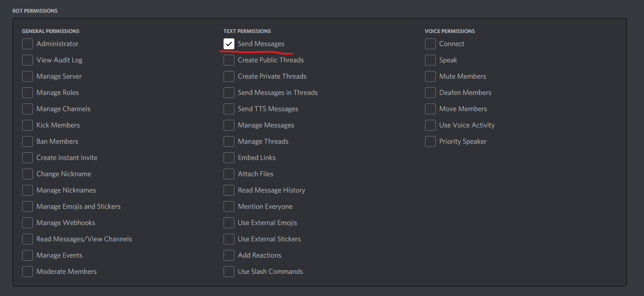
Task: Check the Ban Members permission
Action: point(27,141)
